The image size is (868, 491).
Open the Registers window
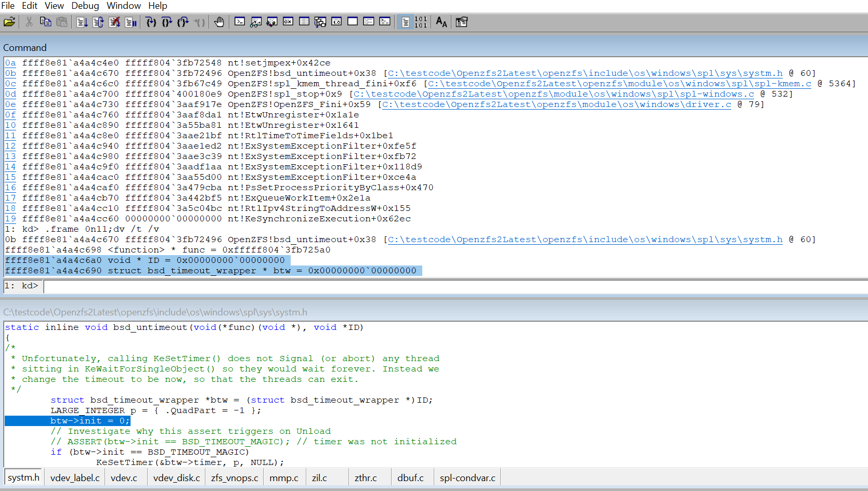(288, 22)
